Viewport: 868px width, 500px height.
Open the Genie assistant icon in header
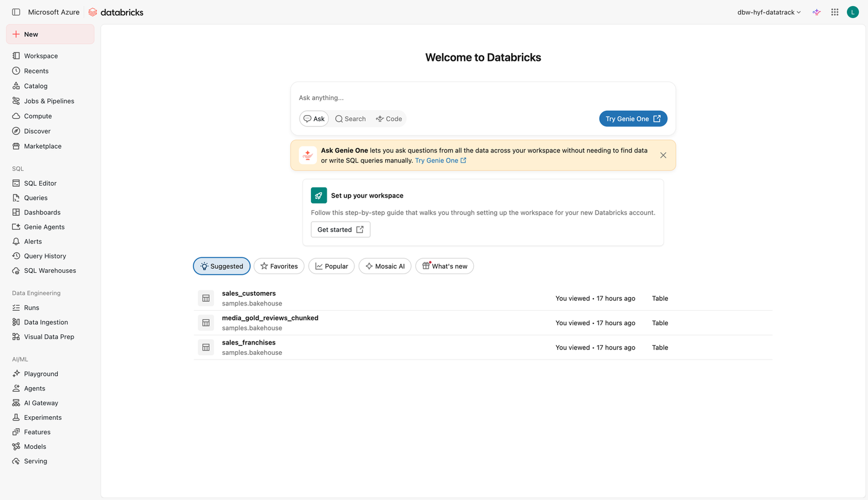(817, 12)
